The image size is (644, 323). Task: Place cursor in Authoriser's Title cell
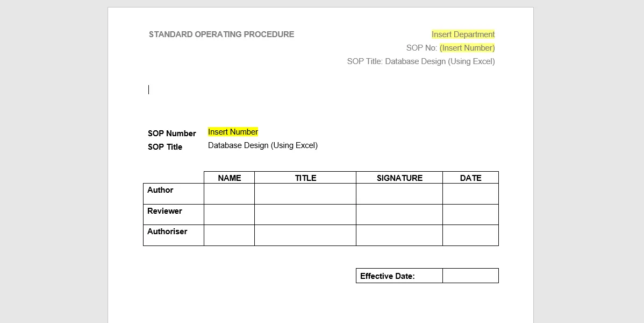(305, 235)
